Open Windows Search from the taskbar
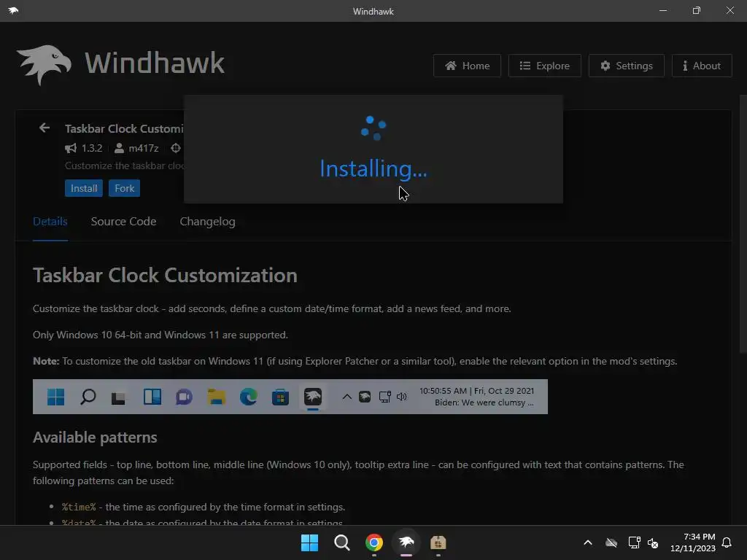 pyautogui.click(x=341, y=542)
